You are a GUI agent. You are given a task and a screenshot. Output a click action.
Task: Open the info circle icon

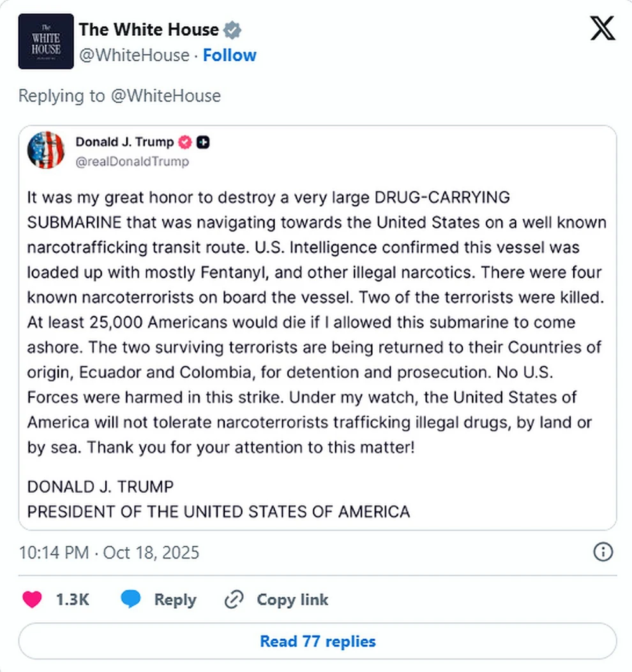pos(603,551)
